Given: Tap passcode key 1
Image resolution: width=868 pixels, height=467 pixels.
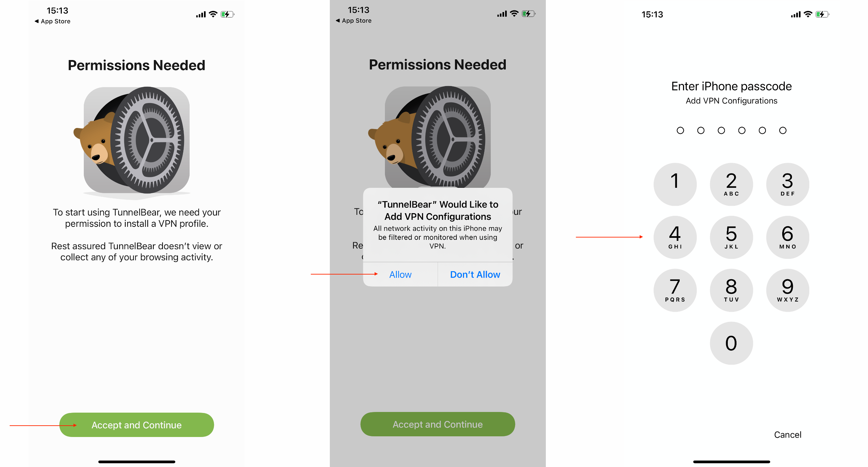Looking at the screenshot, I should [x=675, y=184].
